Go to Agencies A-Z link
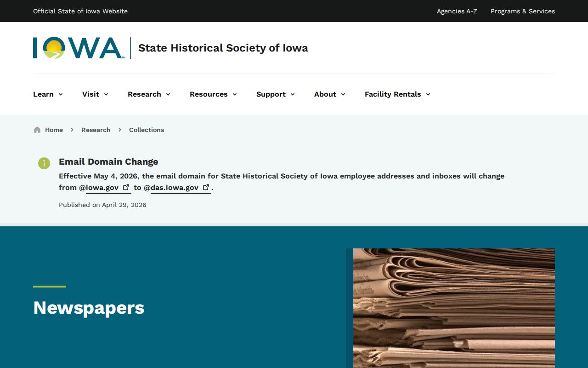This screenshot has height=368, width=588. (x=457, y=11)
